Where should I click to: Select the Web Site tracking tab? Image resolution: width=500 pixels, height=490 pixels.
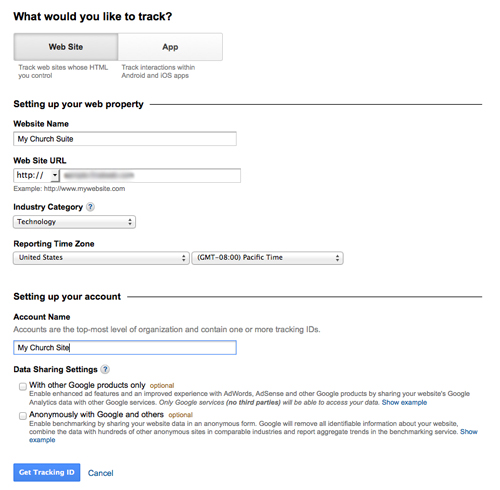pyautogui.click(x=66, y=47)
